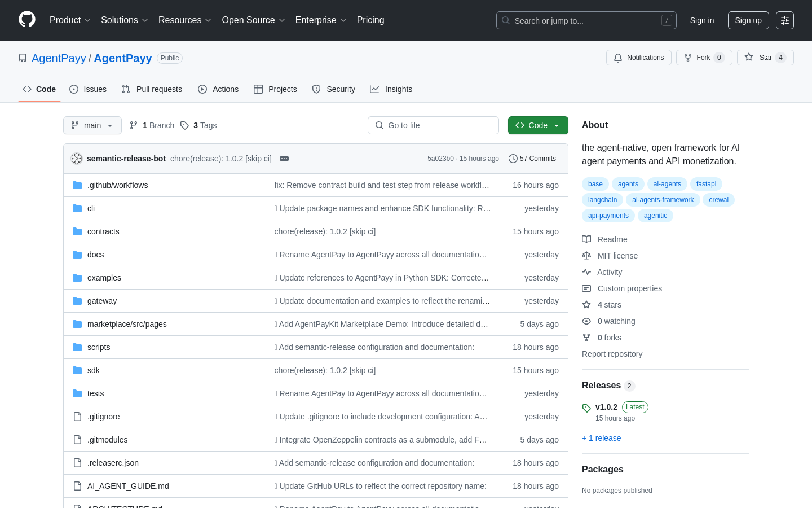This screenshot has height=508, width=812.
Task: Click the bell icon in Notifications button
Action: point(618,58)
